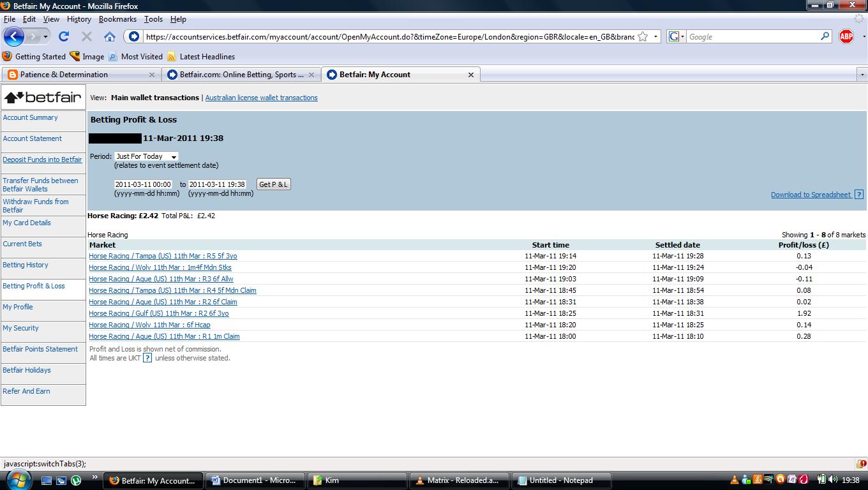The image size is (868, 490).
Task: Open Betfair Points Statement link
Action: pos(40,349)
